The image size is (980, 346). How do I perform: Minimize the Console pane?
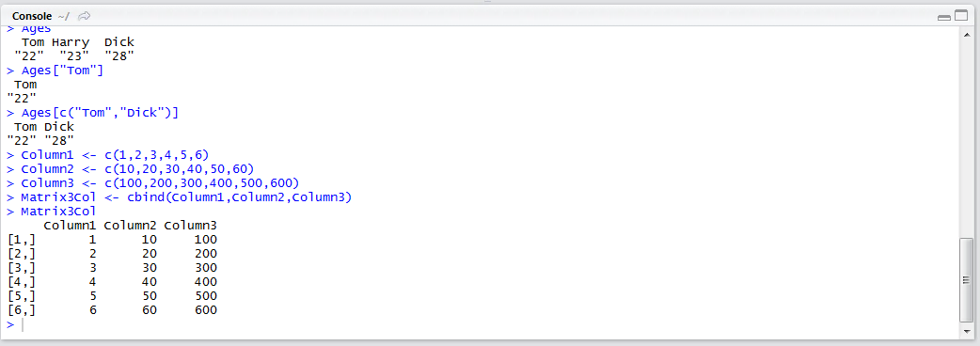tap(943, 17)
